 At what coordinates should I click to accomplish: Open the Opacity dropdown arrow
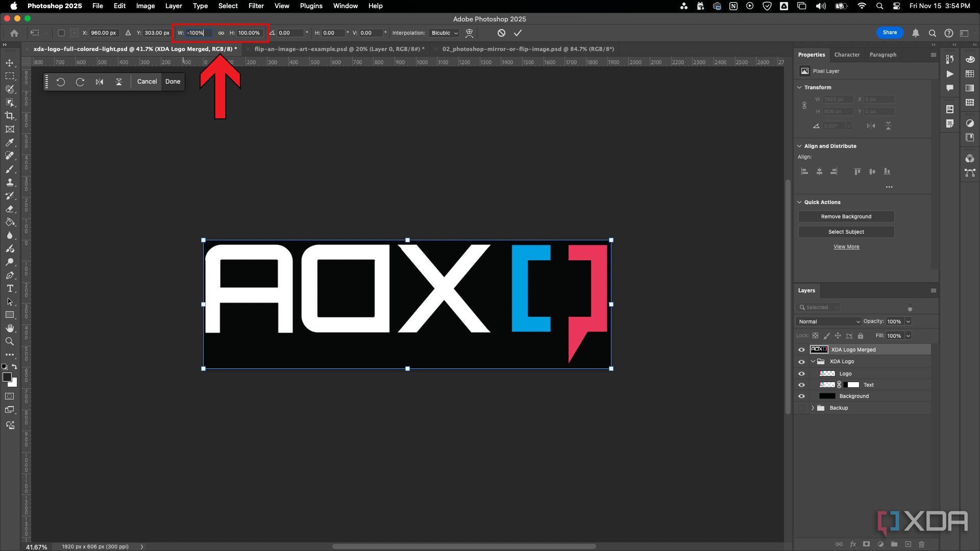[x=908, y=321]
